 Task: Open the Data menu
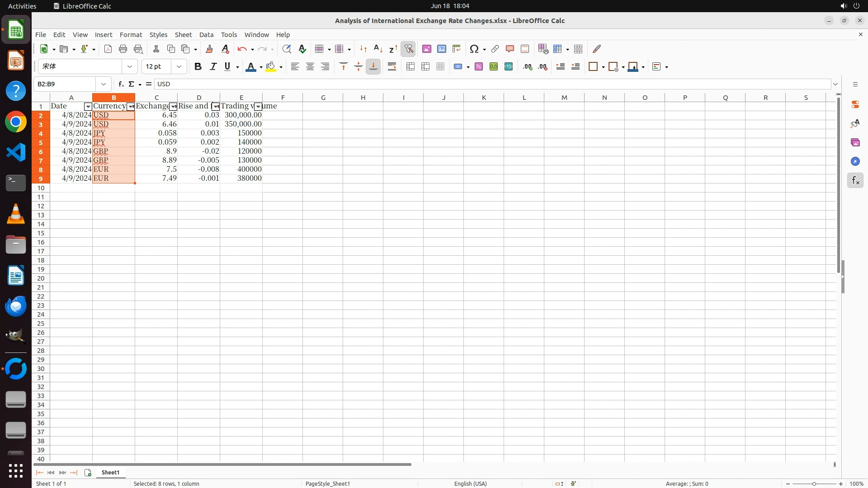(x=206, y=35)
